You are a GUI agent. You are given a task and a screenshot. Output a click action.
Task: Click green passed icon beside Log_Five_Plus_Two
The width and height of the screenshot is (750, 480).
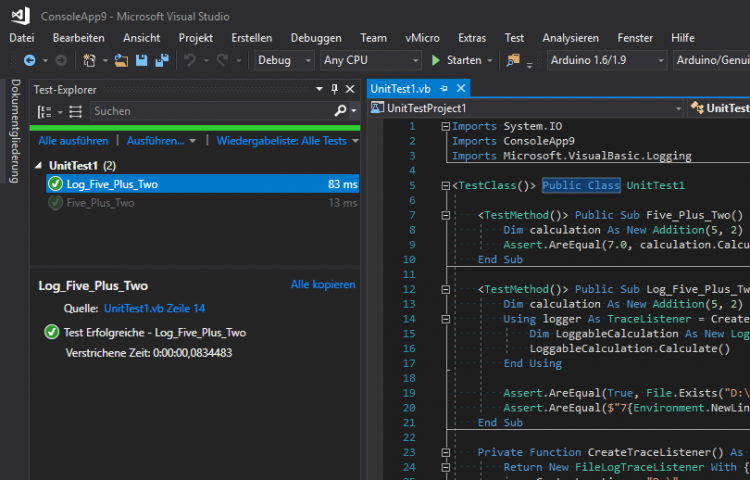click(55, 184)
